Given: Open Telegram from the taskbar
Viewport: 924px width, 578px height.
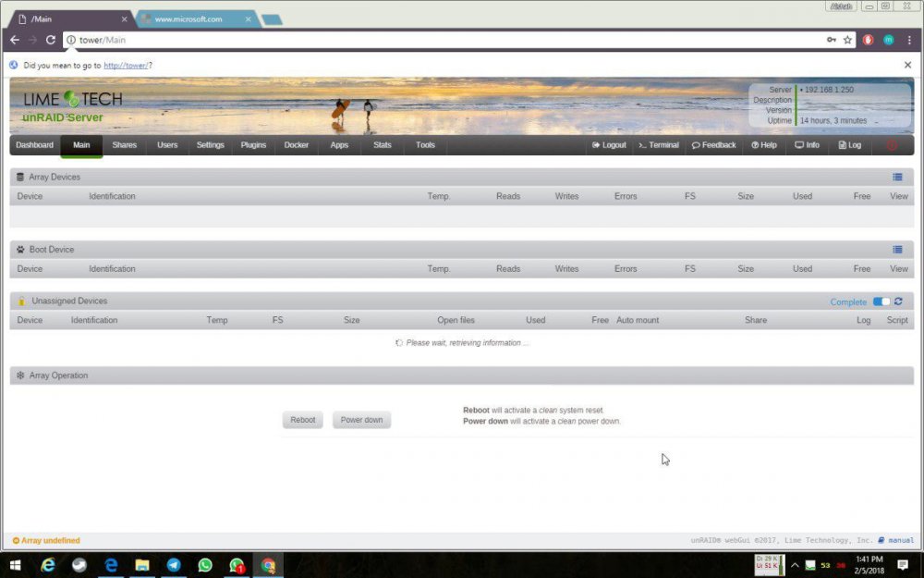Looking at the screenshot, I should (x=174, y=565).
